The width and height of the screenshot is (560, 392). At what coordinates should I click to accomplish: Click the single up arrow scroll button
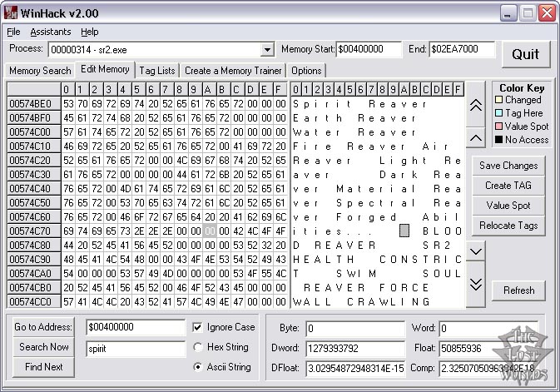point(476,137)
